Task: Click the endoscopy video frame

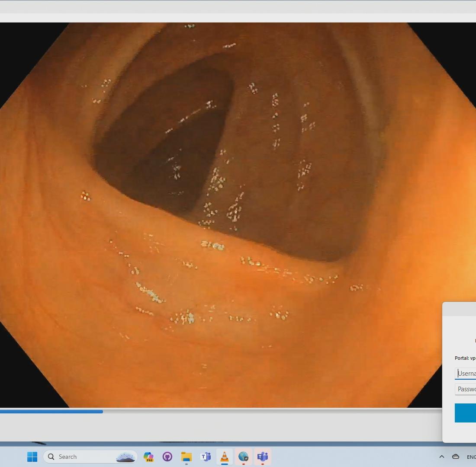Action: click(238, 215)
